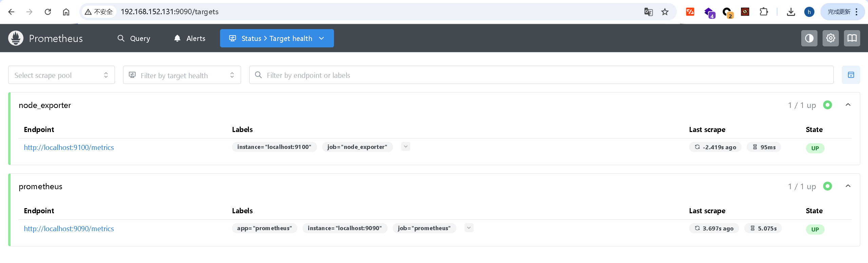Open the browser home page
This screenshot has width=868, height=263.
[x=66, y=12]
